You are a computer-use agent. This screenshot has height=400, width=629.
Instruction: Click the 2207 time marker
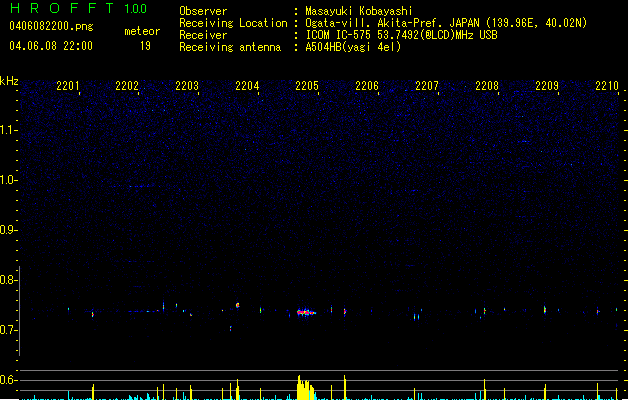(427, 85)
